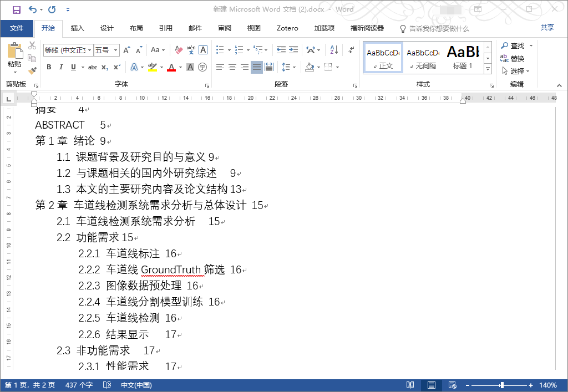
Task: Apply the 无间隔 style
Action: [423, 58]
